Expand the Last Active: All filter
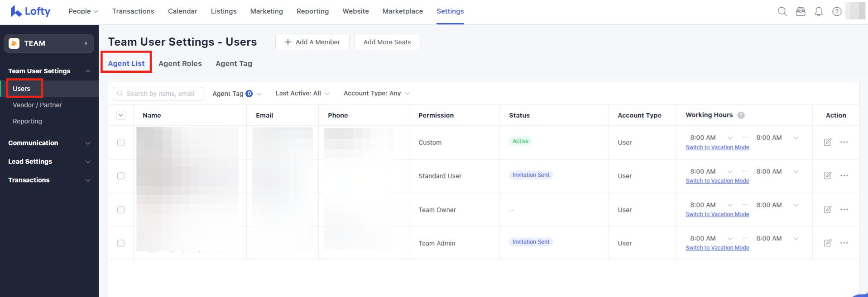This screenshot has width=868, height=297. coord(302,93)
